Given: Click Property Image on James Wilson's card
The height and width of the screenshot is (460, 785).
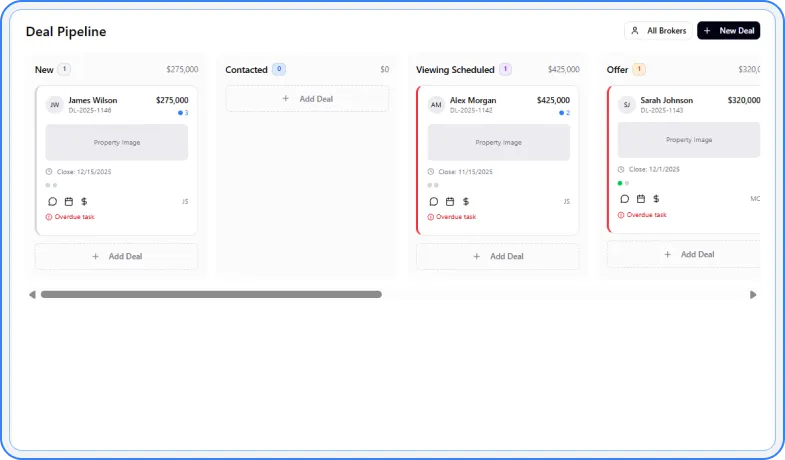Looking at the screenshot, I should click(x=117, y=143).
